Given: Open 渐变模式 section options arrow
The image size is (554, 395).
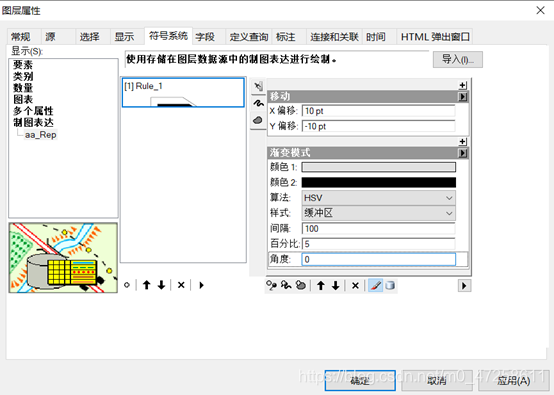Looking at the screenshot, I should tap(463, 153).
